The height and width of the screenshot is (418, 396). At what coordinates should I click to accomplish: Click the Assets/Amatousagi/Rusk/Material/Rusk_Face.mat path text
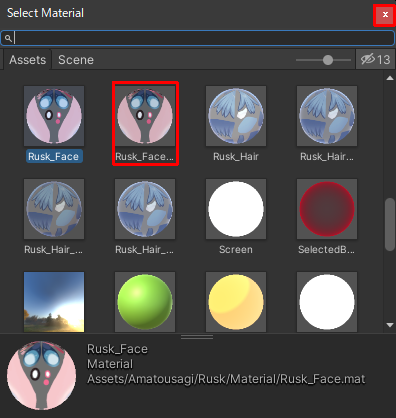pyautogui.click(x=226, y=379)
